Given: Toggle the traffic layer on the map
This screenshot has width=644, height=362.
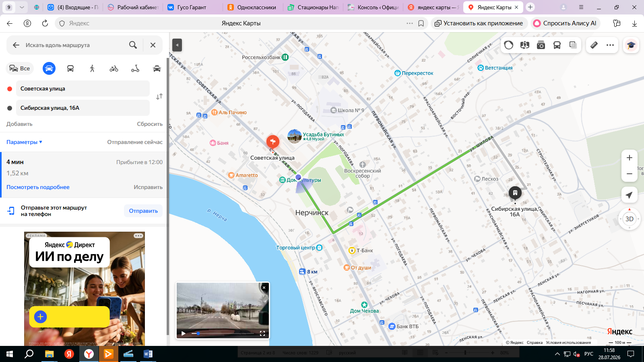Looking at the screenshot, I should [509, 45].
